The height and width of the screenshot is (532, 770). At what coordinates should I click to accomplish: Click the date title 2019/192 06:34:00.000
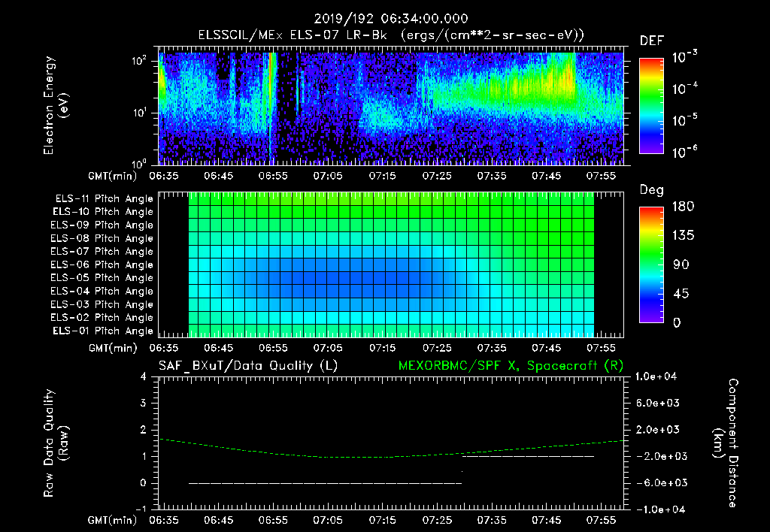point(391,19)
